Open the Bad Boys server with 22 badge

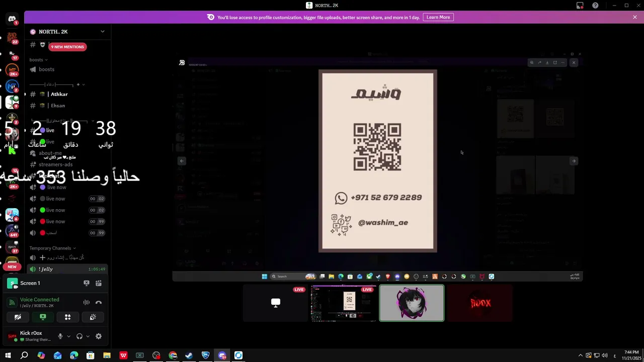[x=12, y=37]
